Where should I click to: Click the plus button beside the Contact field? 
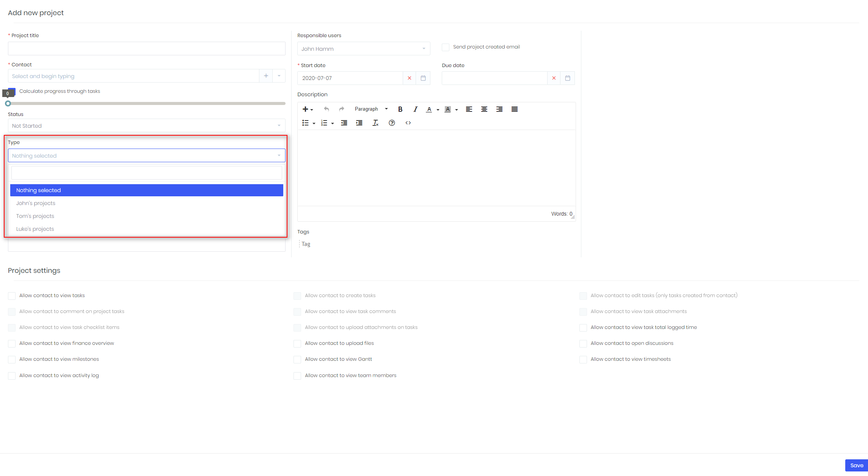pos(266,76)
